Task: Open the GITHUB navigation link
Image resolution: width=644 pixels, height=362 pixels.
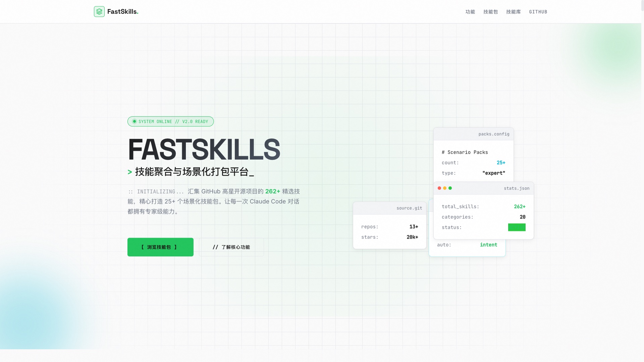Action: tap(538, 11)
